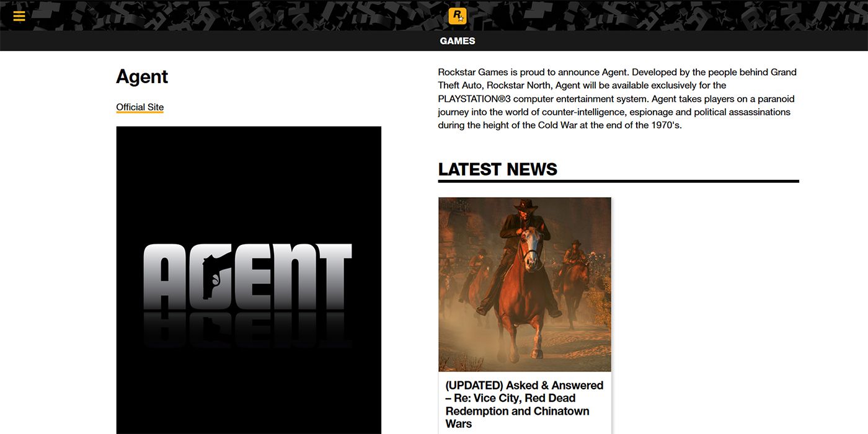Click the Agent logo cover image
This screenshot has height=434, width=868.
pyautogui.click(x=249, y=280)
